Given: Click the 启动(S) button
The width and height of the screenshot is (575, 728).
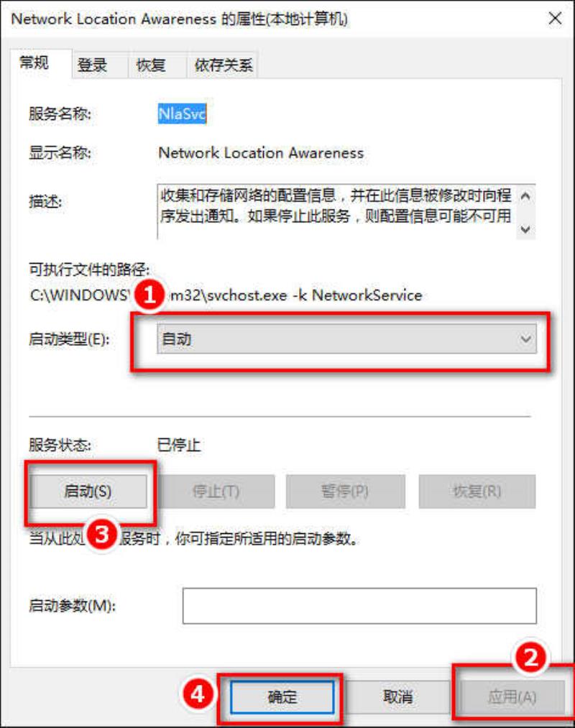Looking at the screenshot, I should click(88, 492).
